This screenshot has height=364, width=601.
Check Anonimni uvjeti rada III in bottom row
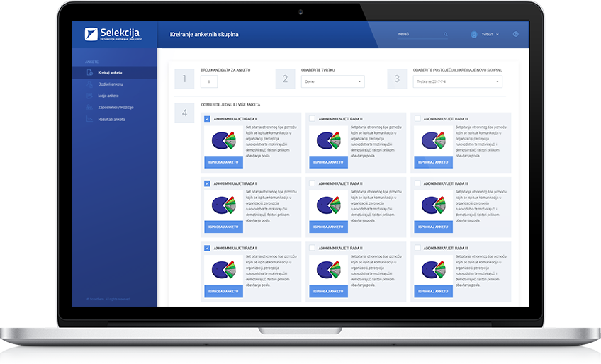click(417, 249)
